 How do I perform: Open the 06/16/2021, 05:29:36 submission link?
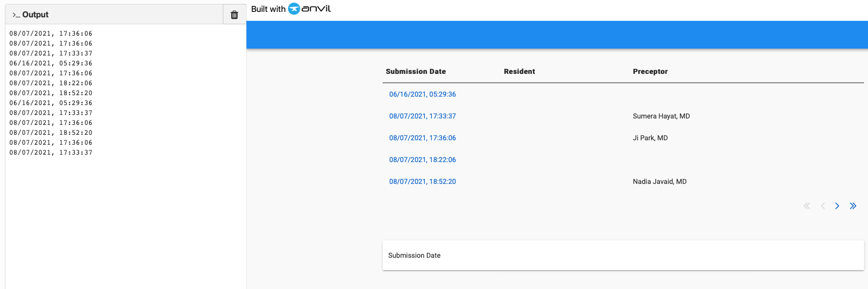(422, 94)
